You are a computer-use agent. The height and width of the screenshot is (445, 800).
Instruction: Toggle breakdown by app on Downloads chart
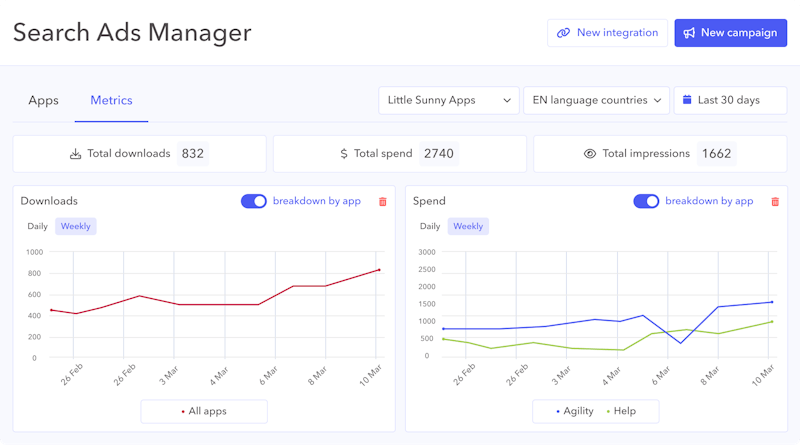click(254, 201)
